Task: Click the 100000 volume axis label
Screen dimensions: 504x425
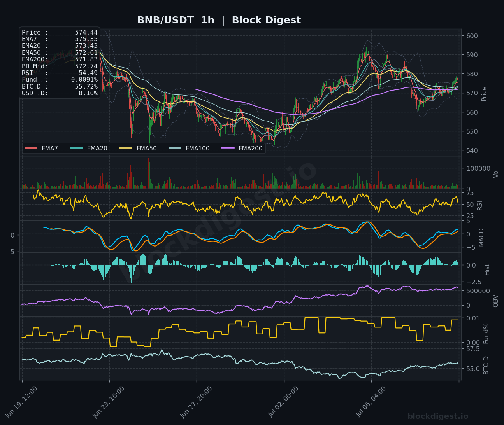Action: pyautogui.click(x=478, y=168)
